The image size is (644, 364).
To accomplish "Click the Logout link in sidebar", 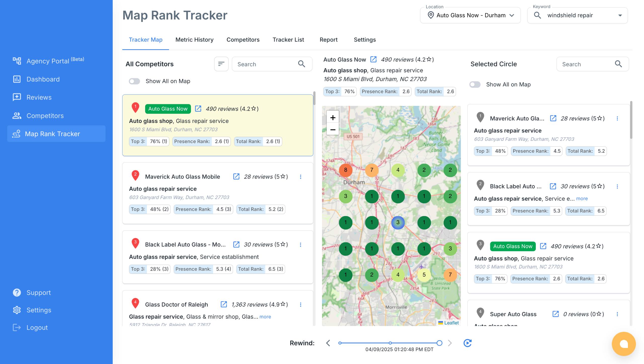I will click(x=37, y=327).
